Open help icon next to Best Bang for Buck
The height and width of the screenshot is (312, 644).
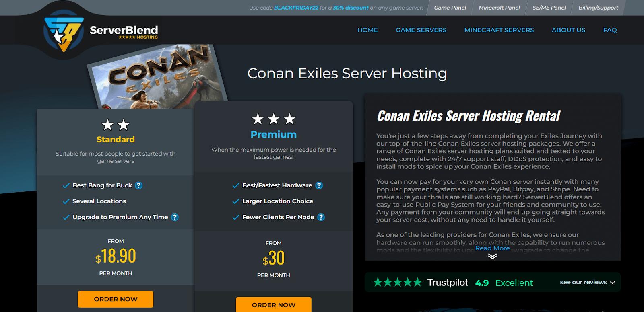tap(138, 185)
